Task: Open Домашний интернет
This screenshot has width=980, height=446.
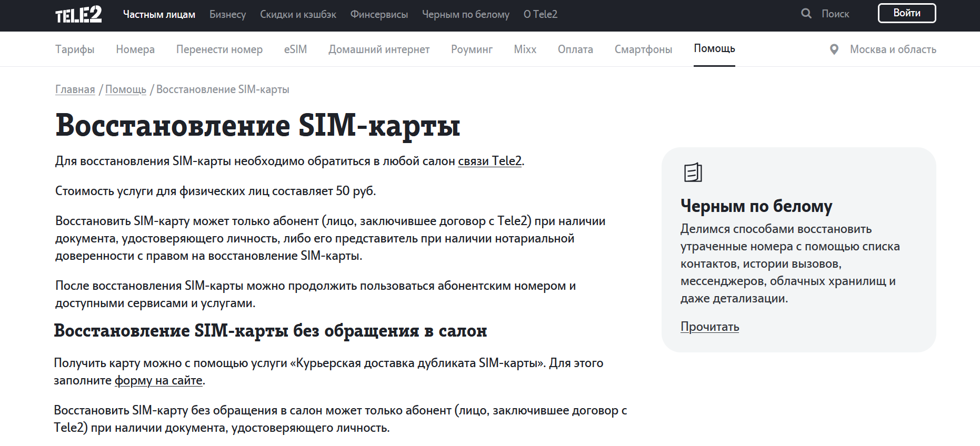Action: [x=379, y=49]
